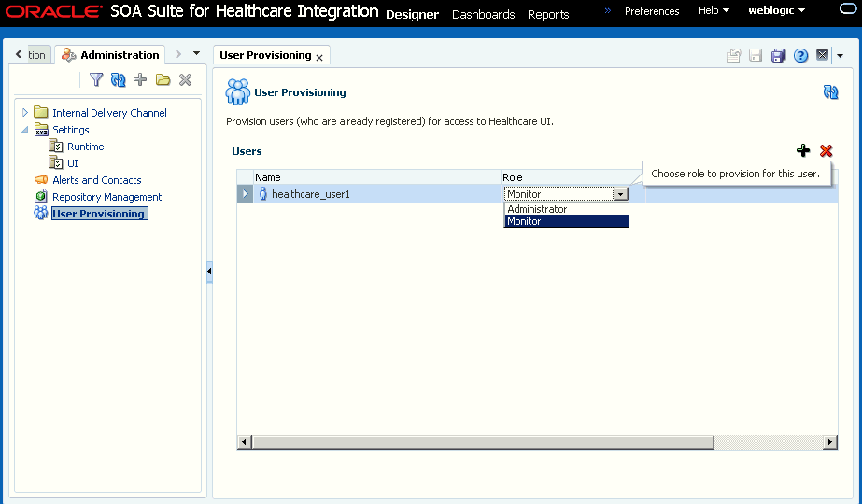Image resolution: width=862 pixels, height=504 pixels.
Task: Click the Oracle ring icon at top right
Action: click(848, 8)
